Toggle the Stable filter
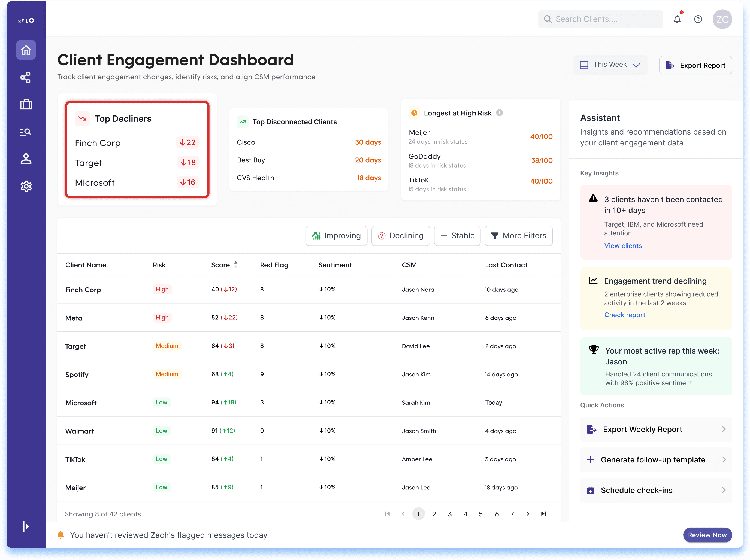Viewport: 750px width, 560px height. tap(457, 235)
